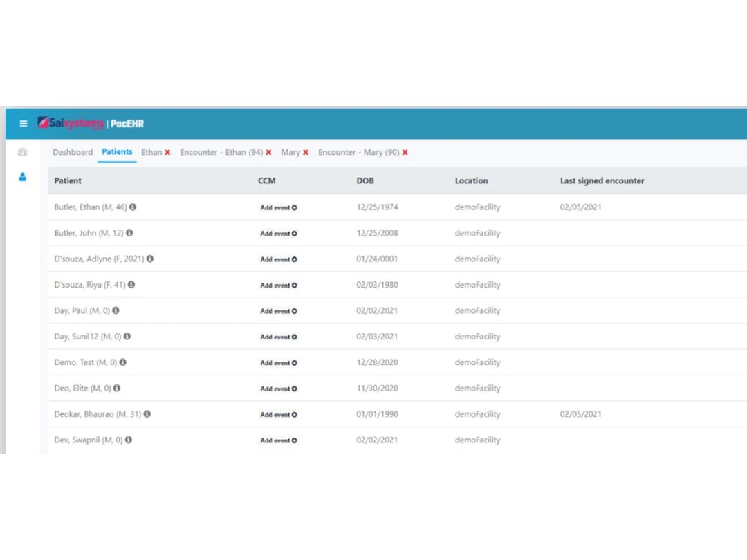Add event for Deo, Elite
This screenshot has height=560, width=747.
(279, 389)
